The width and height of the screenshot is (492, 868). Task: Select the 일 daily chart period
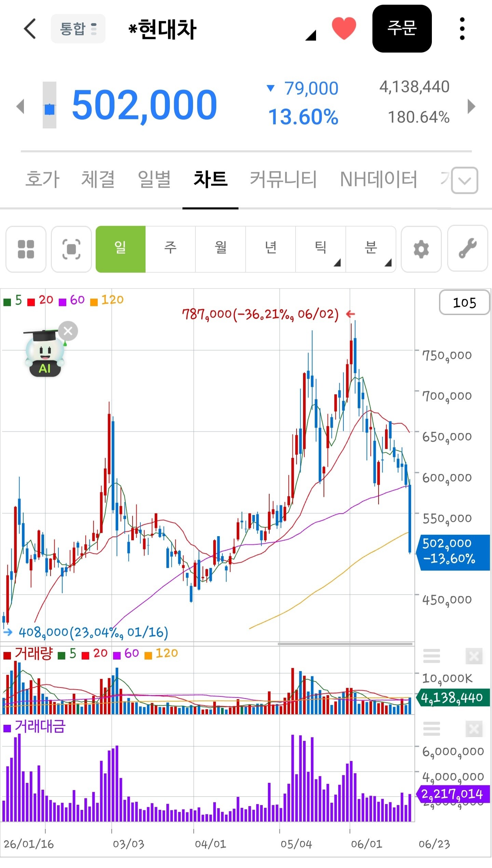point(121,249)
